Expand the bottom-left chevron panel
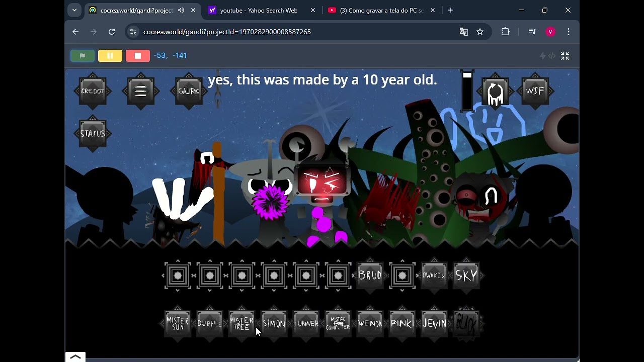 pos(75,357)
